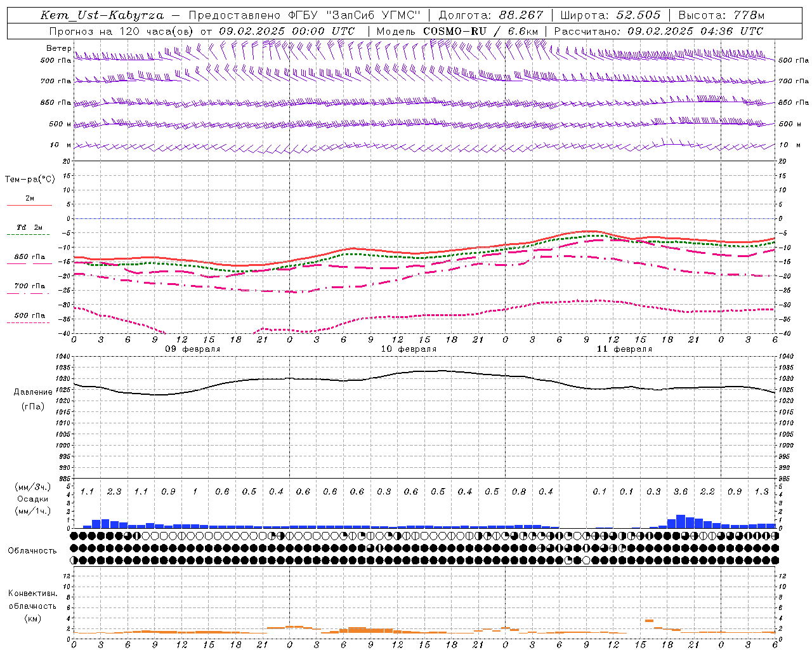
Task: Select the 0.8 precipitation total value
Action: tap(519, 492)
